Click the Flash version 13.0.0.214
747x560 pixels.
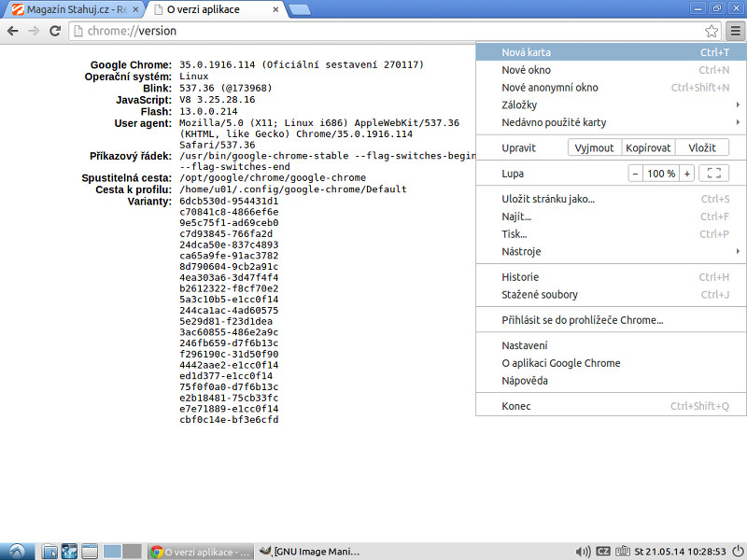[x=208, y=111]
